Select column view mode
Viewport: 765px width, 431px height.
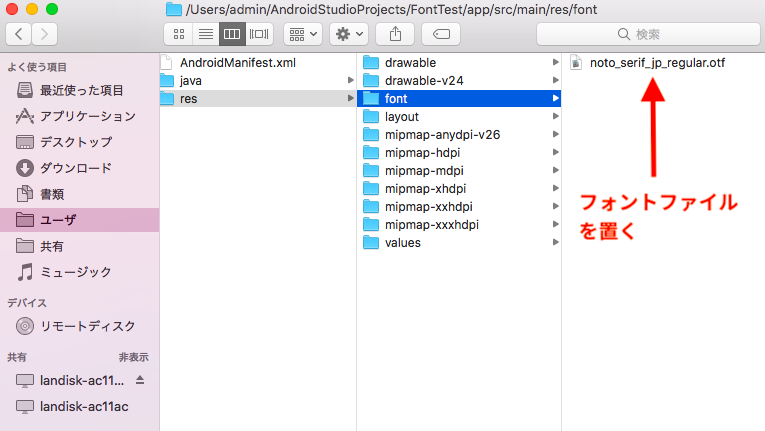click(x=232, y=34)
